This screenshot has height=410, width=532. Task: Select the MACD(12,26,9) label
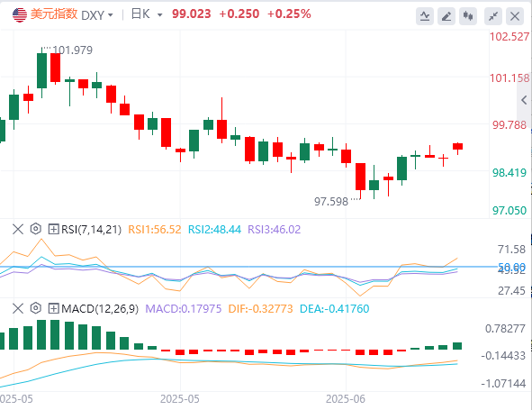(x=100, y=309)
